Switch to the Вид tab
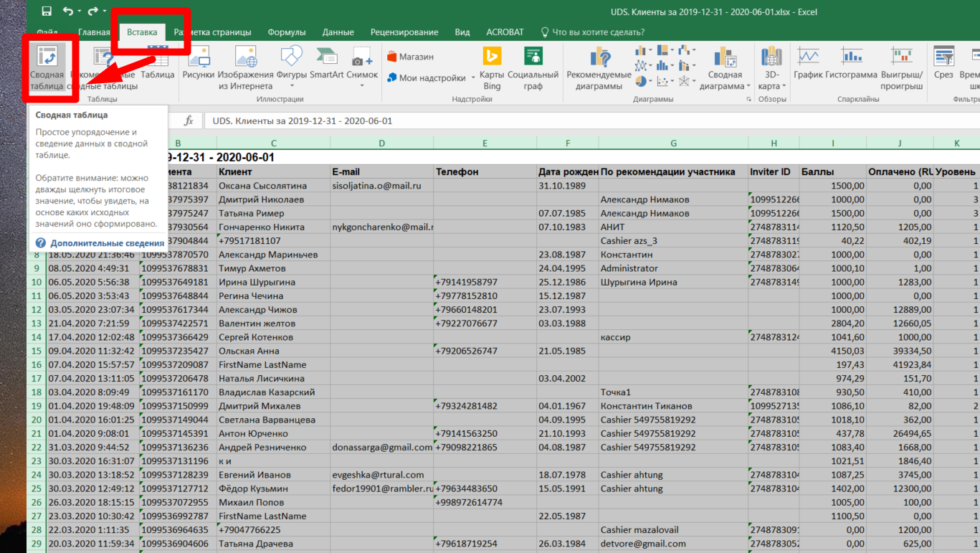This screenshot has height=553, width=980. click(x=462, y=32)
